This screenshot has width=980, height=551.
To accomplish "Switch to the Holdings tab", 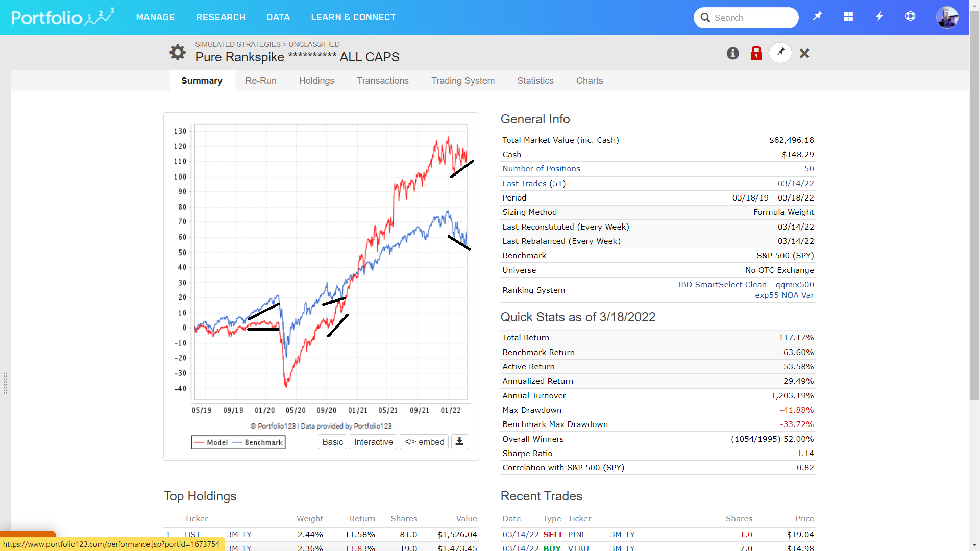I will point(316,81).
